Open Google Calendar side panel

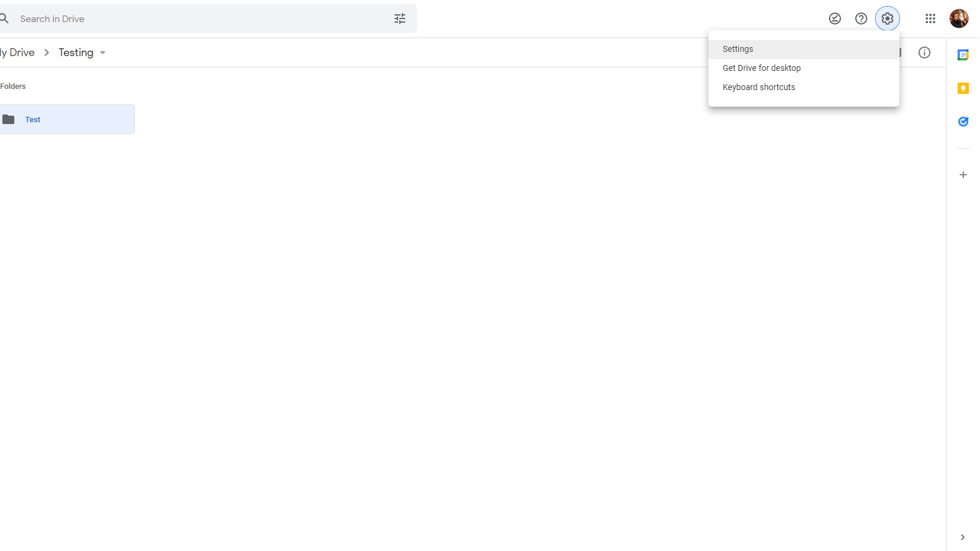coord(963,55)
